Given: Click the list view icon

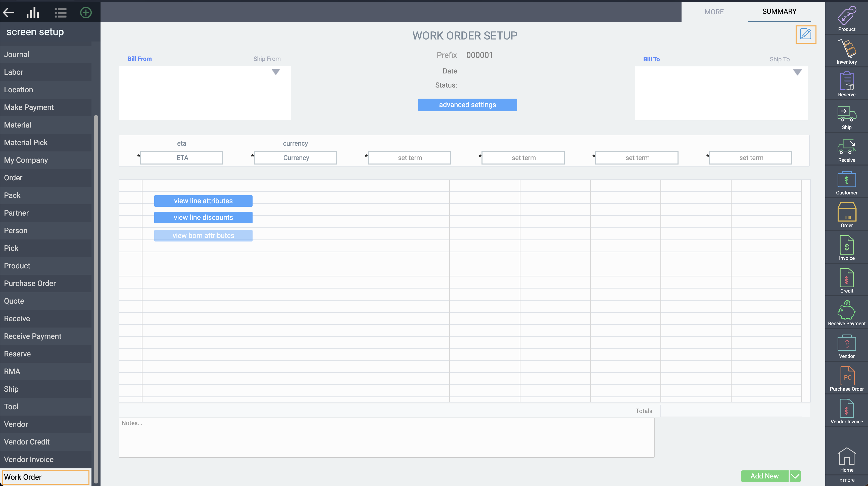Looking at the screenshot, I should [x=60, y=13].
